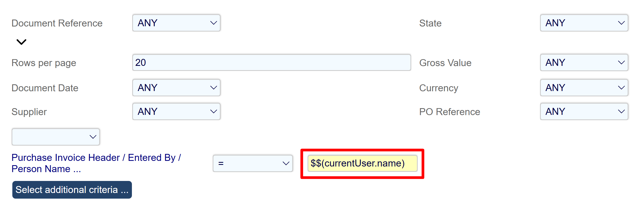This screenshot has width=644, height=212.
Task: Open the Currency dropdown
Action: click(584, 88)
